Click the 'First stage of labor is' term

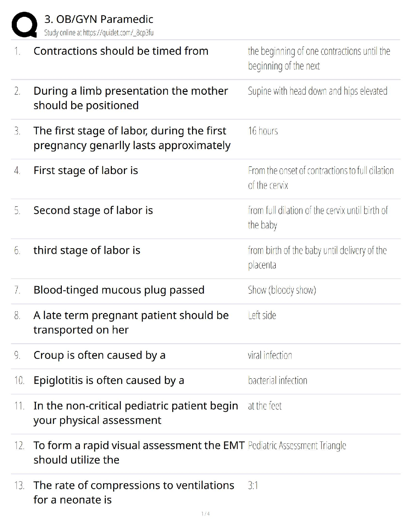click(86, 171)
